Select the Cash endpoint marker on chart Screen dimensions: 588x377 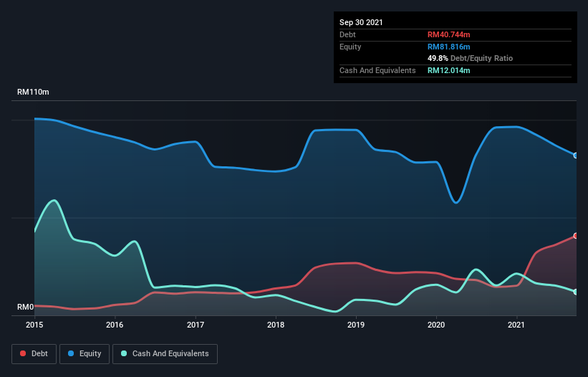[x=576, y=292]
